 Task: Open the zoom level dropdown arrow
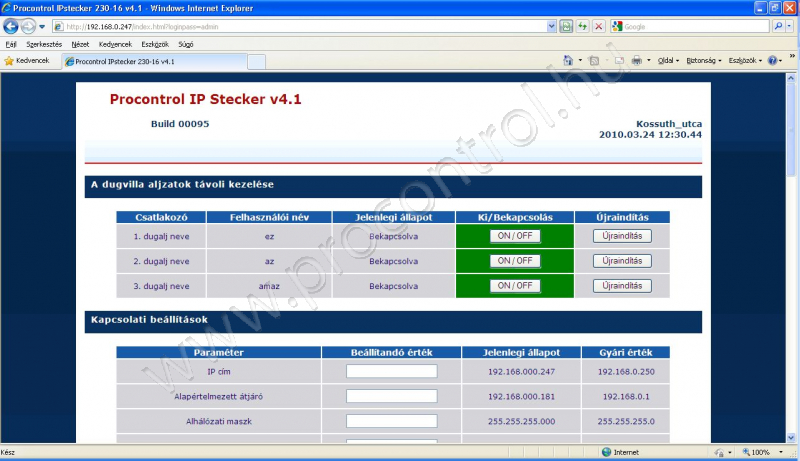781,452
